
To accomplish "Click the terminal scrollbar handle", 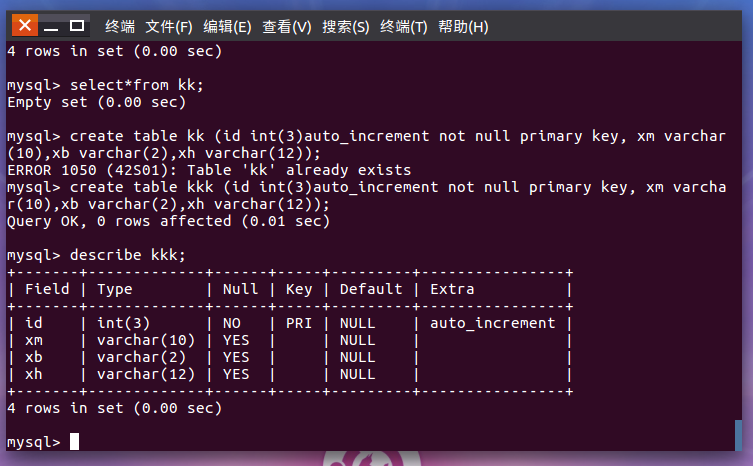I will tap(738, 435).
